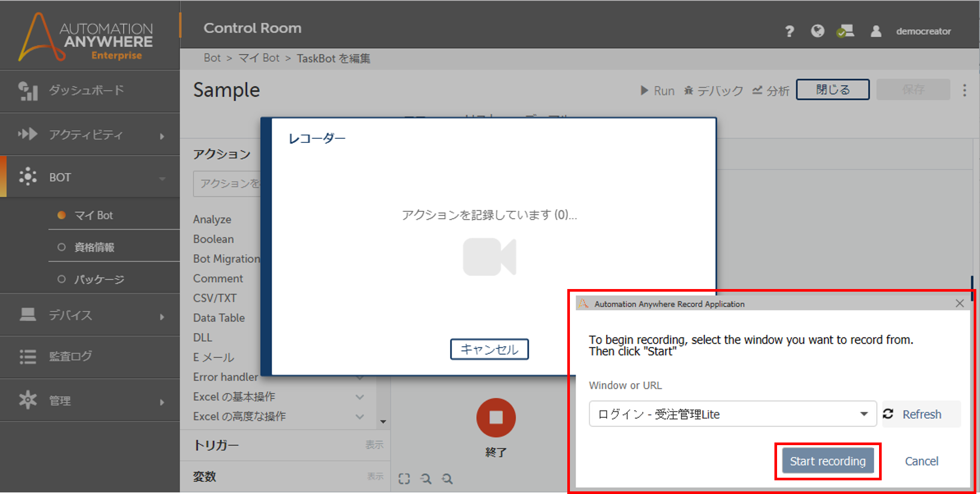The width and height of the screenshot is (980, 494).
Task: Close the Record Application window
Action: click(959, 304)
